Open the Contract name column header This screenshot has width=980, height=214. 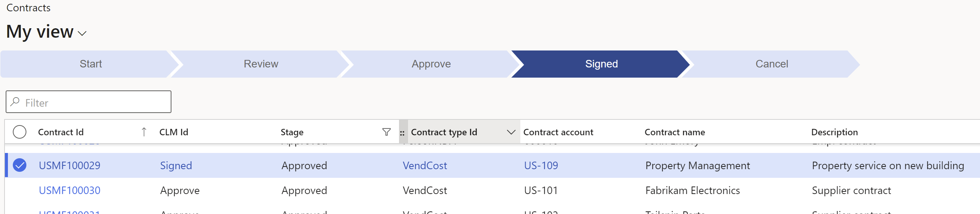[674, 132]
